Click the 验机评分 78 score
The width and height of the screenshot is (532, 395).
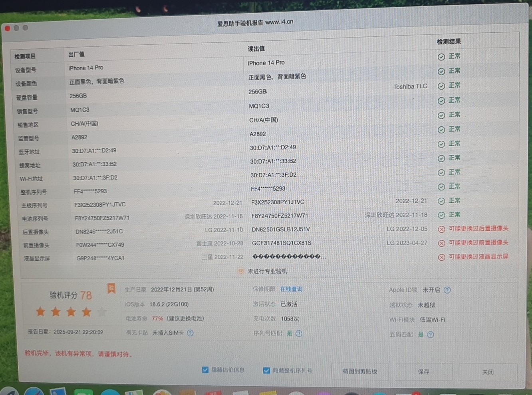pyautogui.click(x=71, y=295)
